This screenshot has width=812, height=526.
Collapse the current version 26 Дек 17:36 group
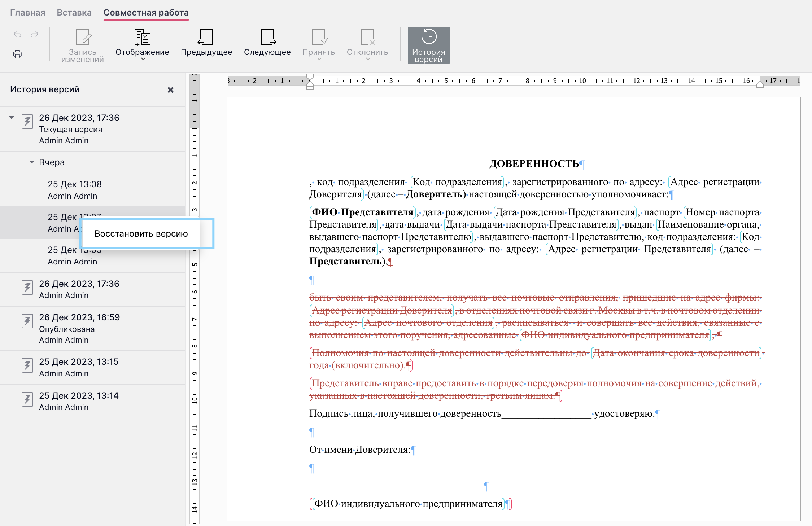click(12, 118)
